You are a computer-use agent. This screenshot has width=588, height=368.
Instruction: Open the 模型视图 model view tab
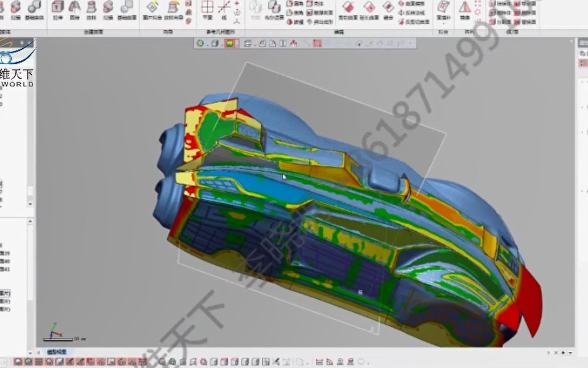(57, 352)
